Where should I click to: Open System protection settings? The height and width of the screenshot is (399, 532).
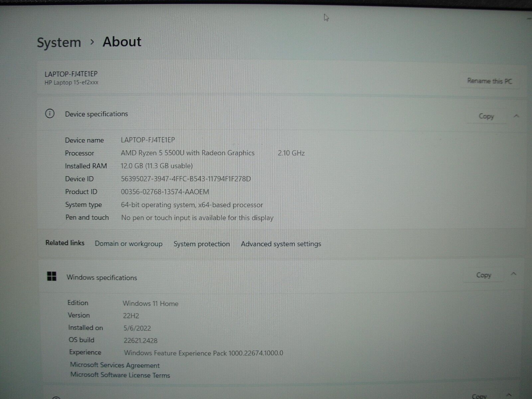coord(201,244)
